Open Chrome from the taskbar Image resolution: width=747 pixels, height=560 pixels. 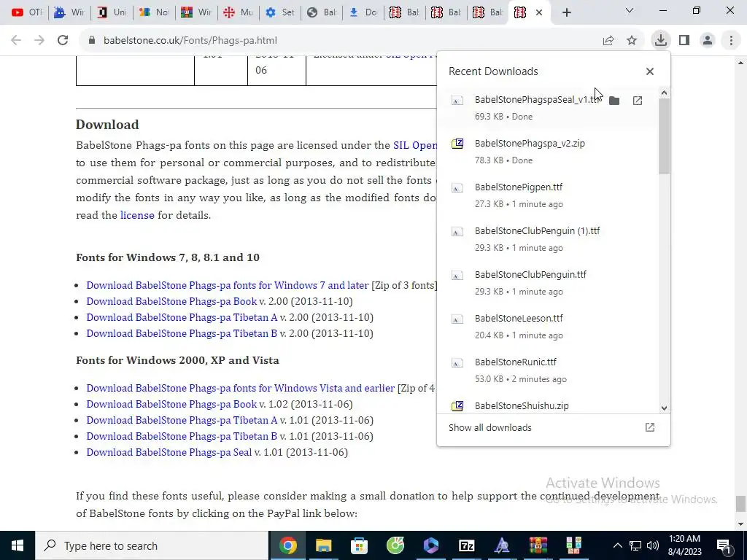tap(287, 545)
